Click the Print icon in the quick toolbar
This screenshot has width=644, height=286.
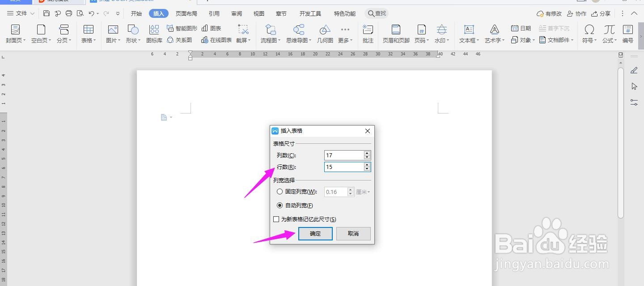[69, 13]
